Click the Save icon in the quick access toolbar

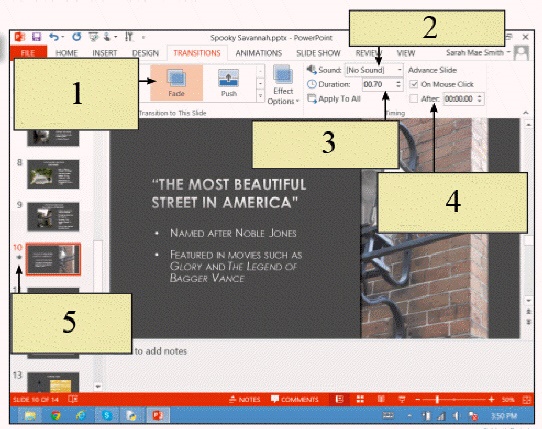tap(36, 37)
